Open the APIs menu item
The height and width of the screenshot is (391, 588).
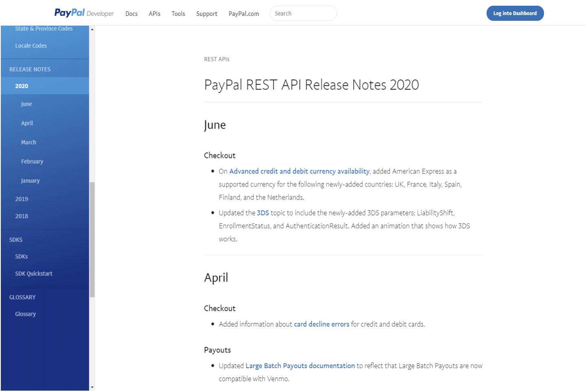(x=154, y=14)
